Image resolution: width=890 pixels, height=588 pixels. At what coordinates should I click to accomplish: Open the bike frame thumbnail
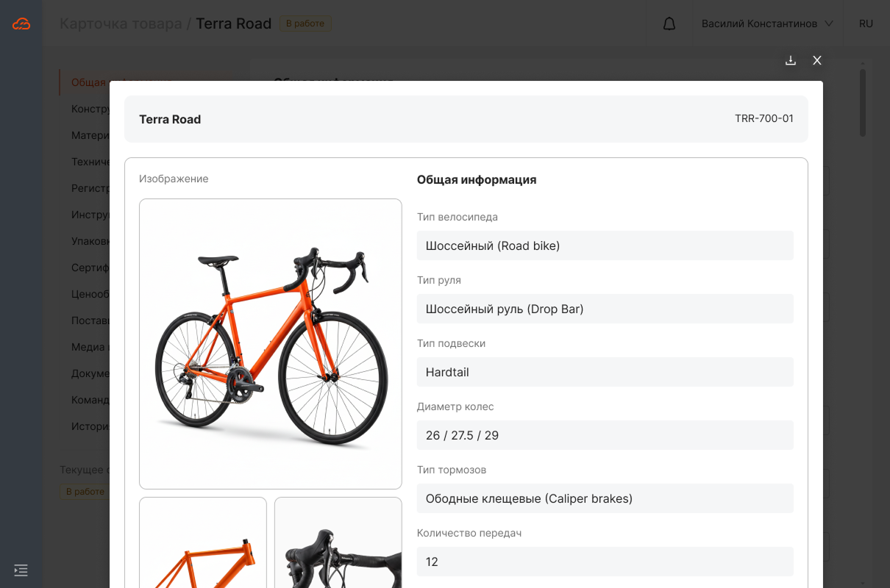[203, 544]
